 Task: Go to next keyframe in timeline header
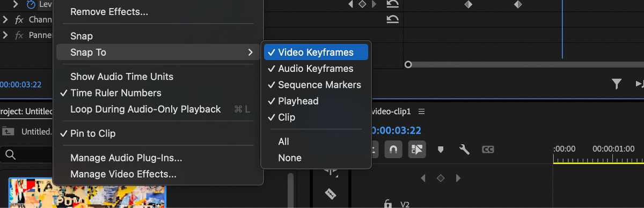458,178
